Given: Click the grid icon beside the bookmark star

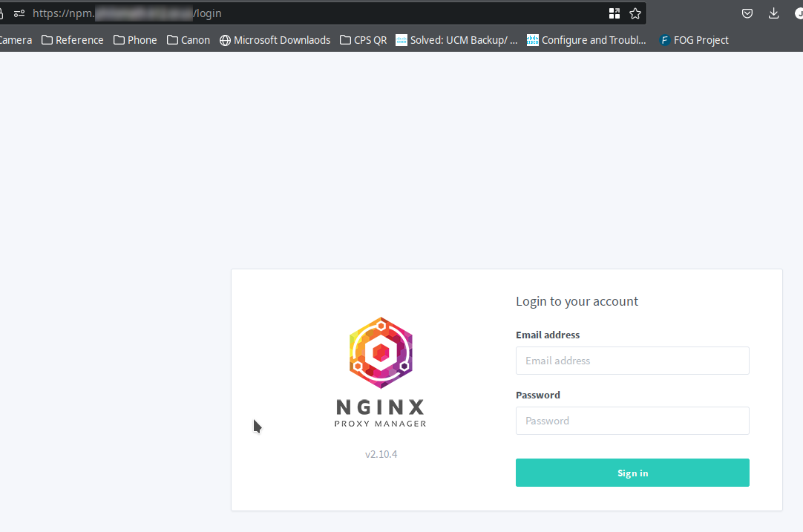Looking at the screenshot, I should pos(614,13).
